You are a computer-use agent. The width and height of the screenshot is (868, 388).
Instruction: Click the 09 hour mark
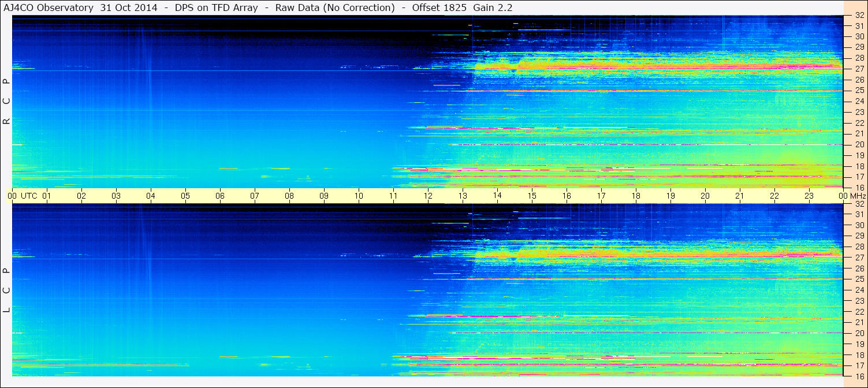pyautogui.click(x=324, y=196)
